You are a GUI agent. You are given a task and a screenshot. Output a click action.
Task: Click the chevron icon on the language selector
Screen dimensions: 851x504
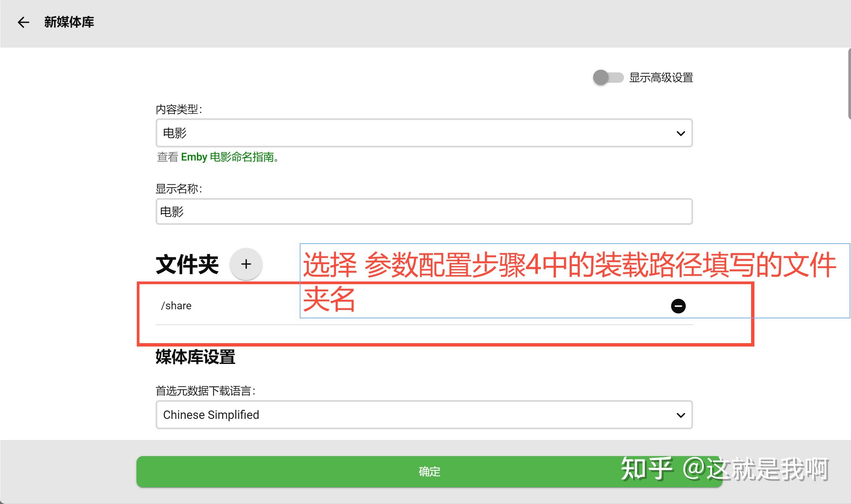point(681,415)
